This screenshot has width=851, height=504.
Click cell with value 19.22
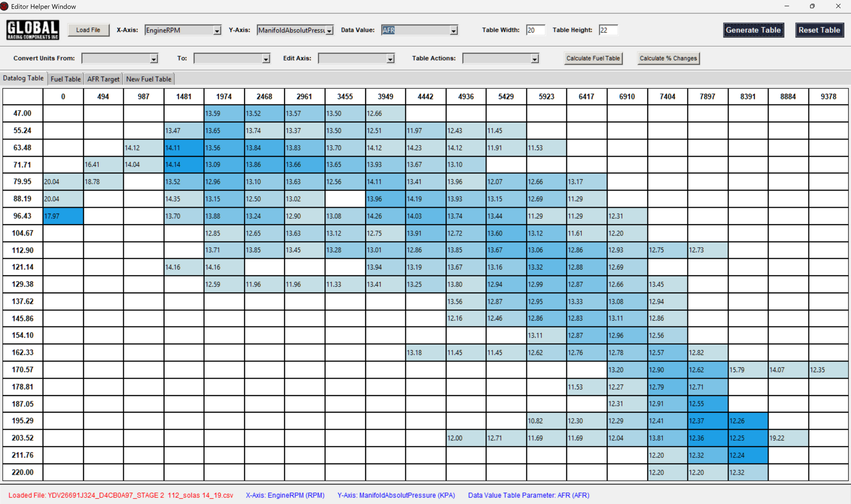click(x=788, y=438)
